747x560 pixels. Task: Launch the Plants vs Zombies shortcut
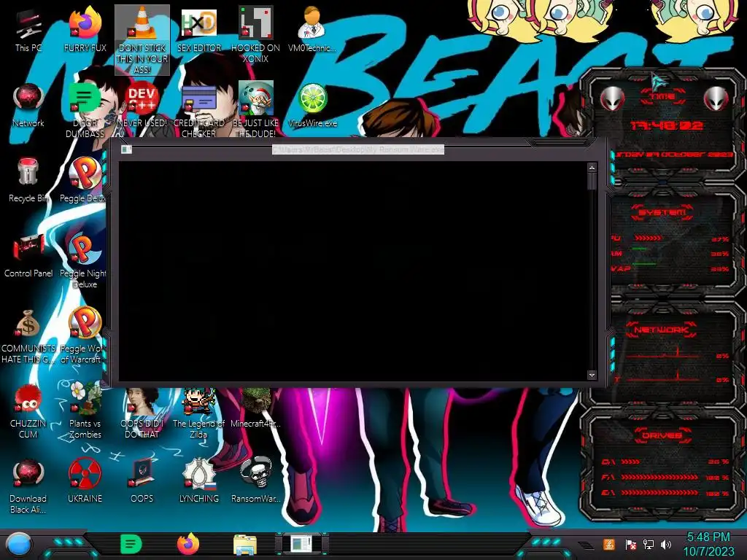[85, 411]
